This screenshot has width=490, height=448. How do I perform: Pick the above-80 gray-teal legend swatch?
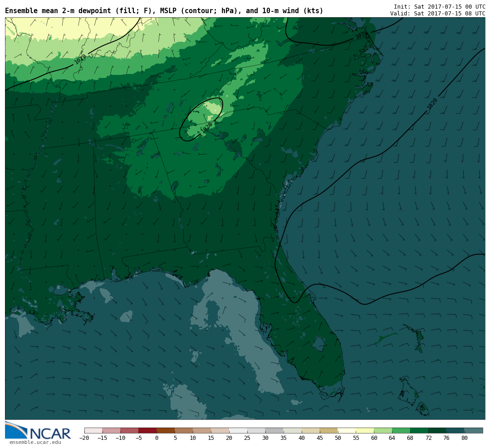point(474,430)
